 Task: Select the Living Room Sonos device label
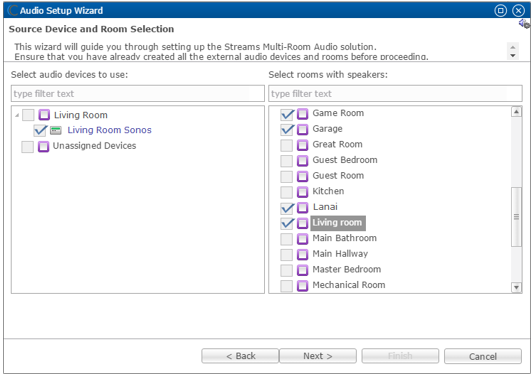point(109,130)
